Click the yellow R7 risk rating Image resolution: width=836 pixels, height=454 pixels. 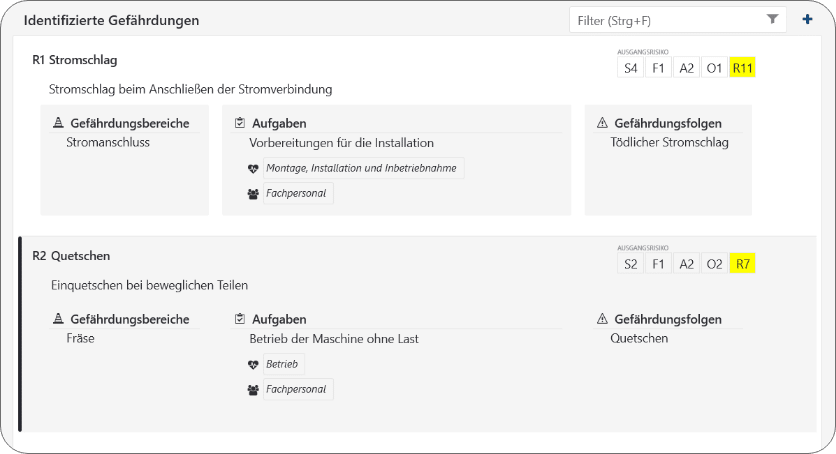click(x=742, y=264)
